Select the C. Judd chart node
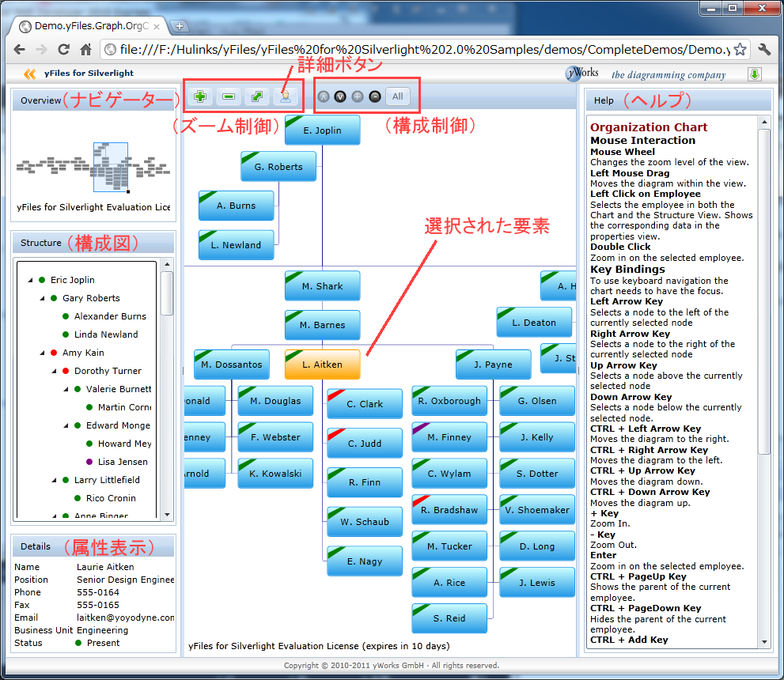 pos(365,443)
